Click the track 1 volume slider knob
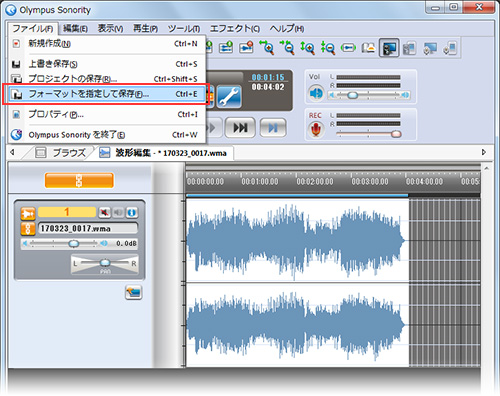Image resolution: width=500 pixels, height=396 pixels. [74, 244]
